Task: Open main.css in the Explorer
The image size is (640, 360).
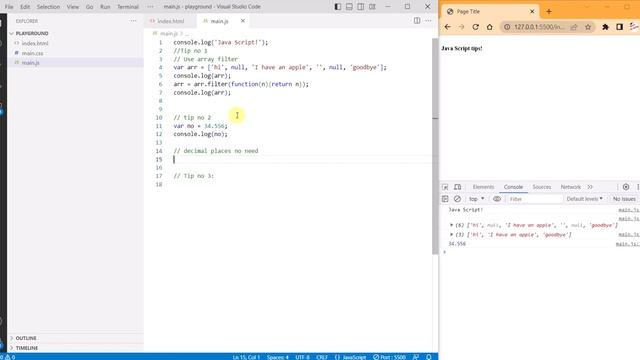Action: [x=32, y=53]
